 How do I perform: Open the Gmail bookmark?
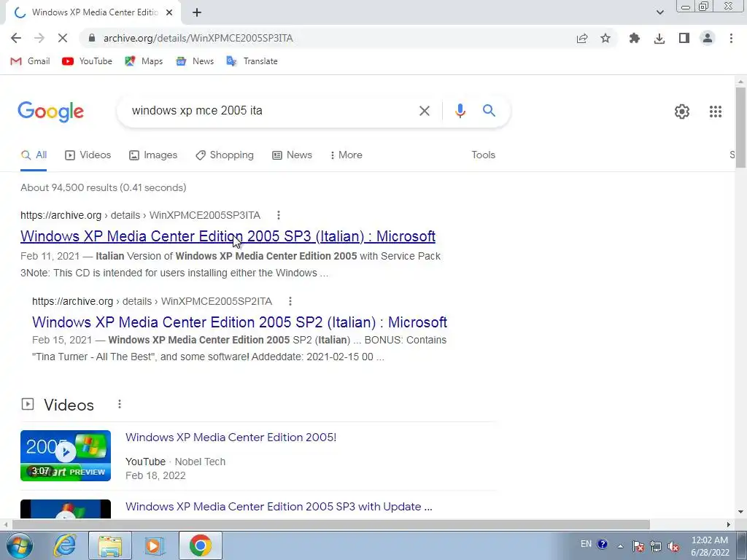click(x=30, y=61)
